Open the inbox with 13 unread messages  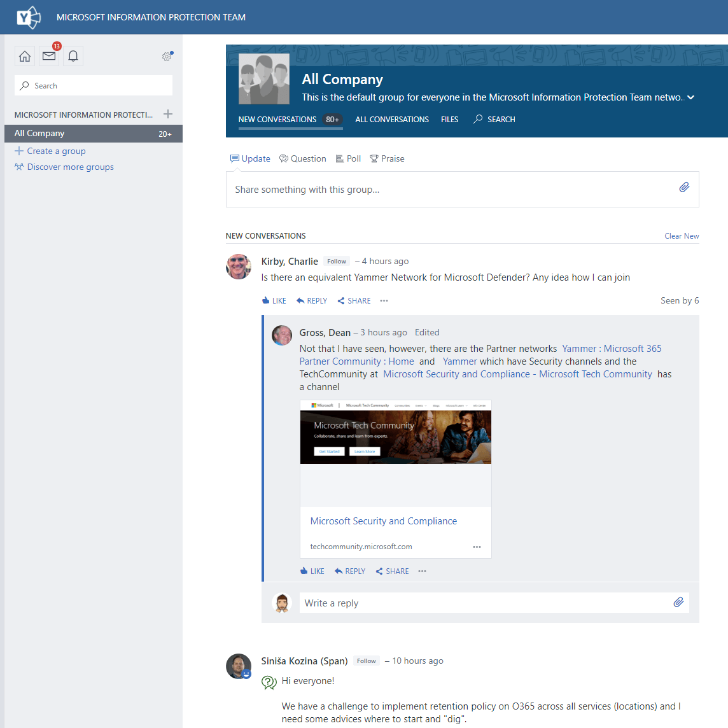click(48, 56)
